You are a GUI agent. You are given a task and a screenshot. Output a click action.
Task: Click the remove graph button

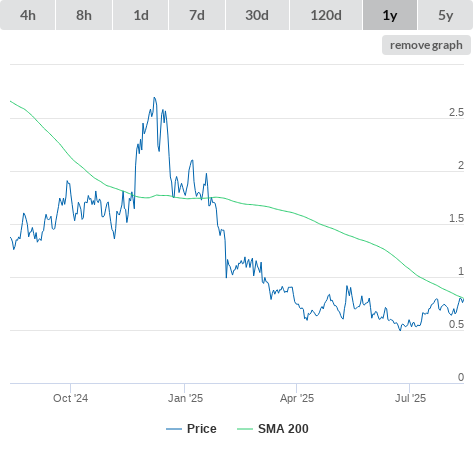[426, 45]
